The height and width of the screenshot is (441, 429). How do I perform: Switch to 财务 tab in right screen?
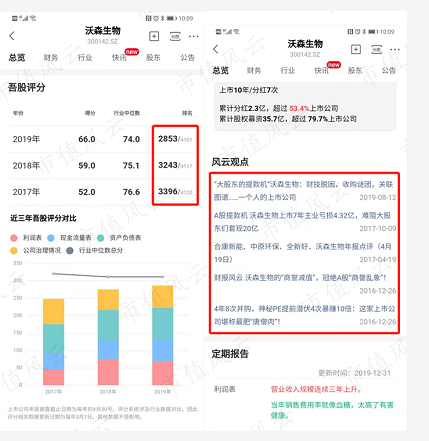tap(254, 70)
